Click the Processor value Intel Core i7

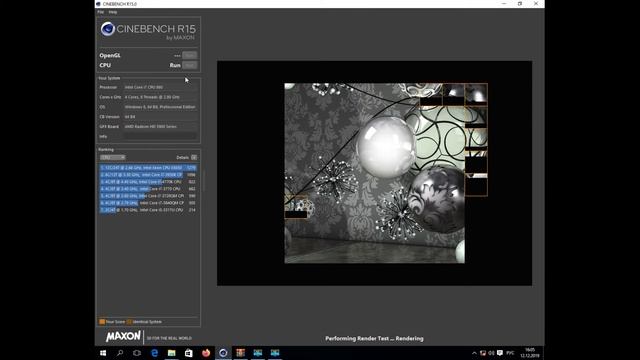pyautogui.click(x=144, y=87)
